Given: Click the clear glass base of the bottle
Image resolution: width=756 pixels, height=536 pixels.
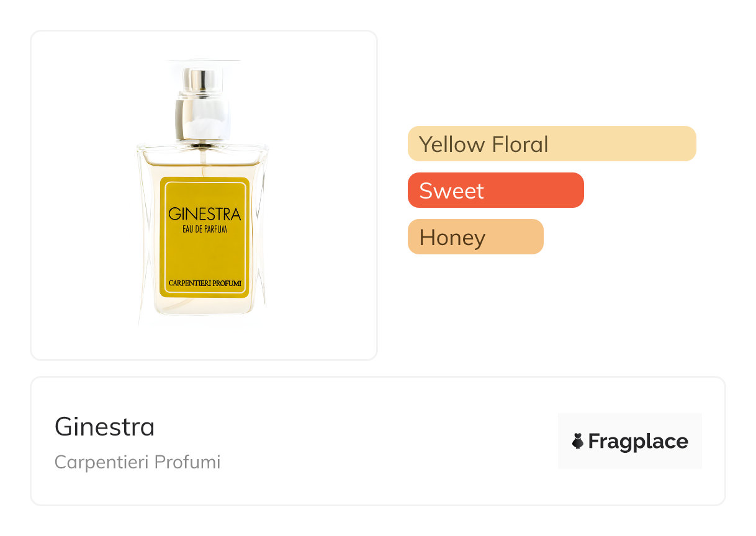Looking at the screenshot, I should tap(204, 307).
